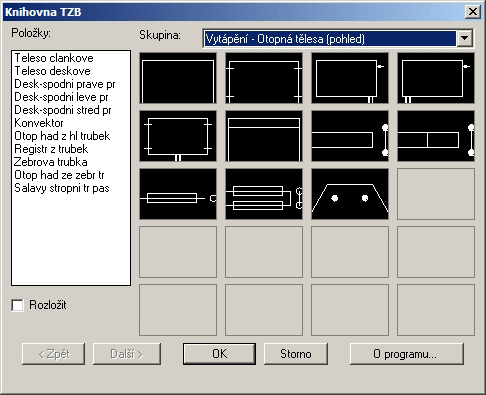
Task: Confirm with the OK button
Action: point(219,354)
